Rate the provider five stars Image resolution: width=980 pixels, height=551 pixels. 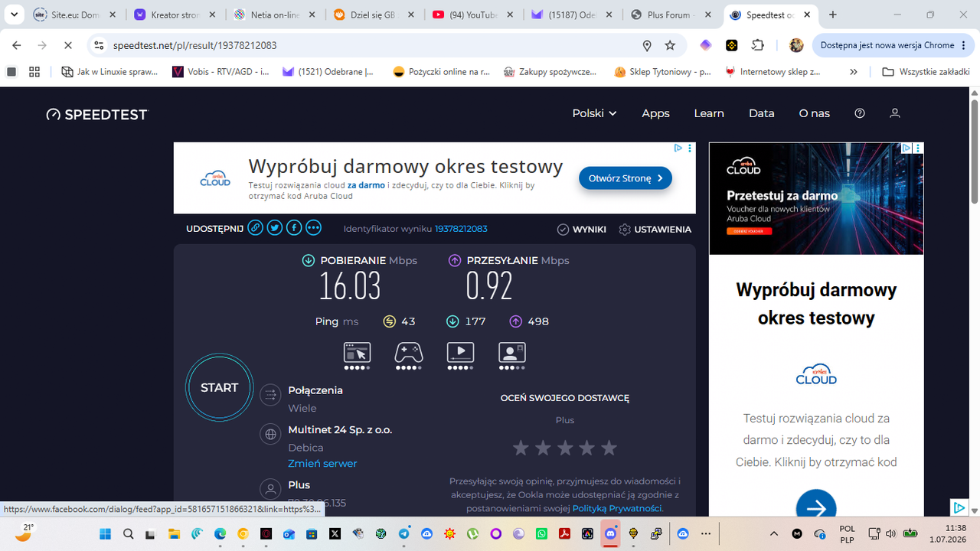tap(609, 448)
